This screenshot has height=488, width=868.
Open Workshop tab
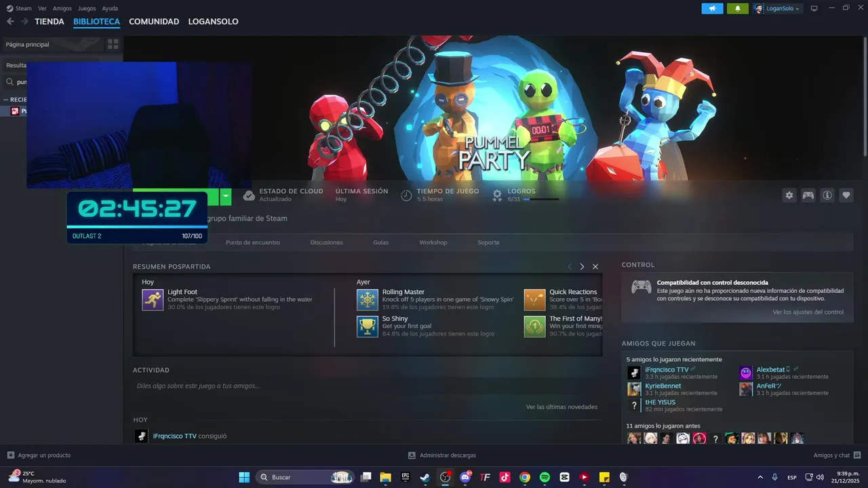click(433, 242)
